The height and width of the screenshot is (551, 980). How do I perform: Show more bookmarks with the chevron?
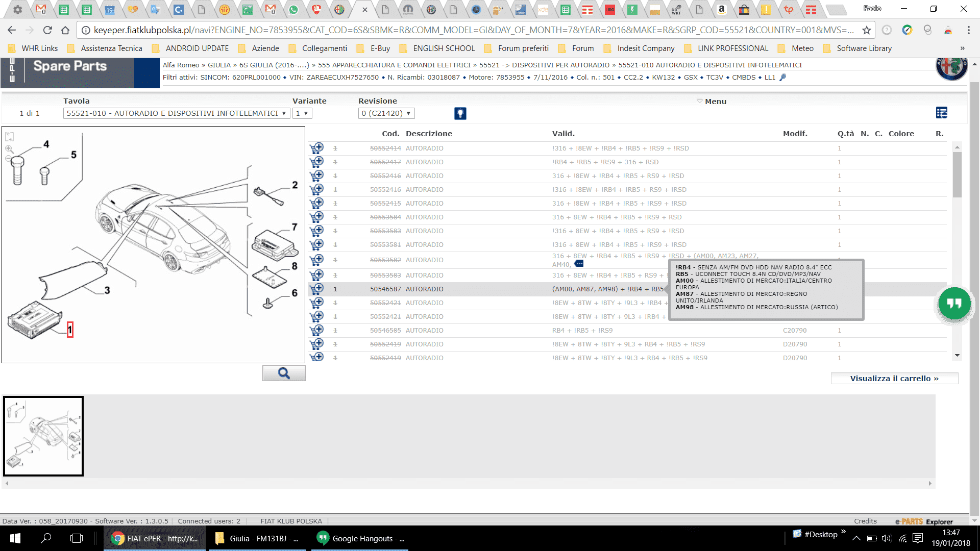tap(962, 48)
